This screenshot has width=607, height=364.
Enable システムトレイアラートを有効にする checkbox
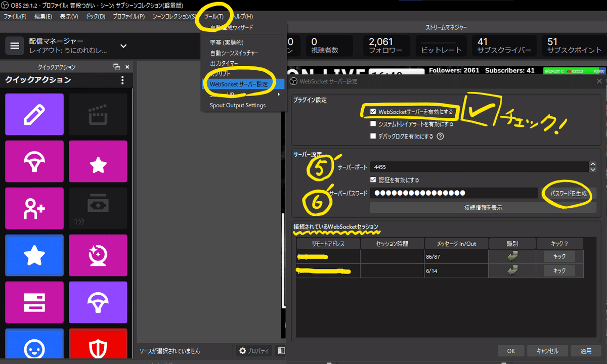click(373, 124)
